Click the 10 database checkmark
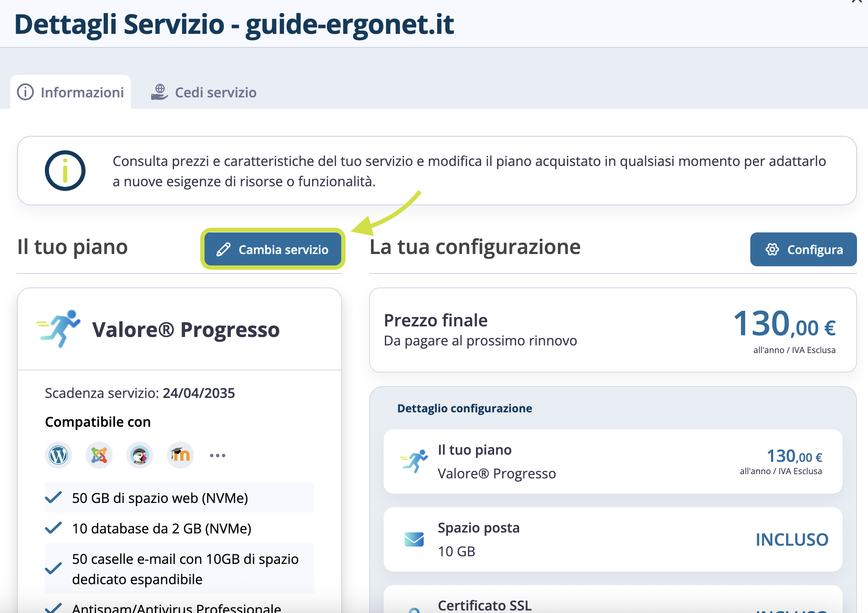868x613 pixels. coord(54,528)
